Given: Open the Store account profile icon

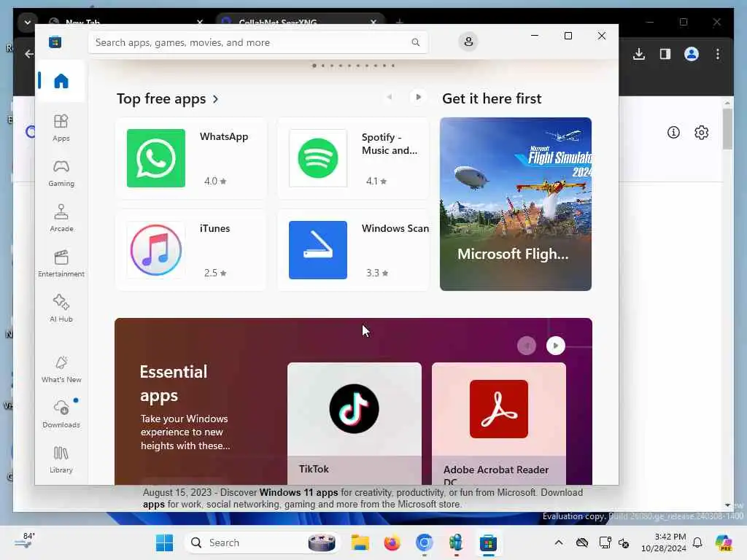Looking at the screenshot, I should (468, 42).
